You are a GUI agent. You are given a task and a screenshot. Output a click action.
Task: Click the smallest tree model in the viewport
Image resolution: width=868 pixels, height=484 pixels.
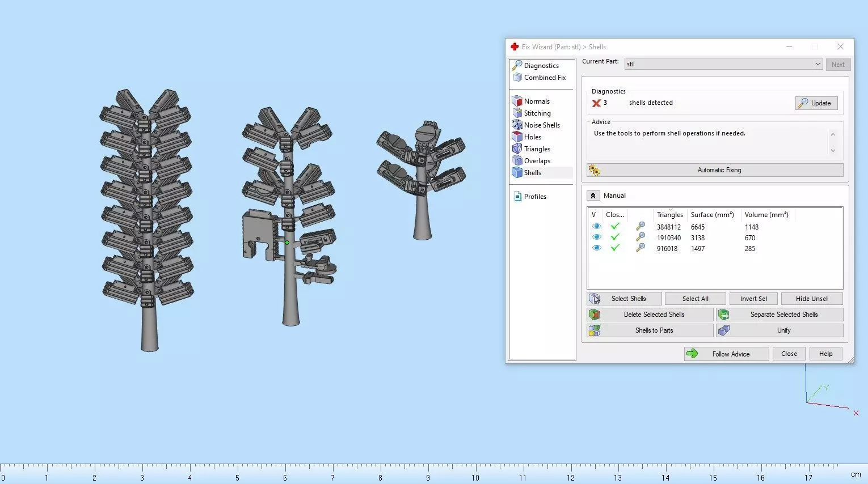pos(421,180)
